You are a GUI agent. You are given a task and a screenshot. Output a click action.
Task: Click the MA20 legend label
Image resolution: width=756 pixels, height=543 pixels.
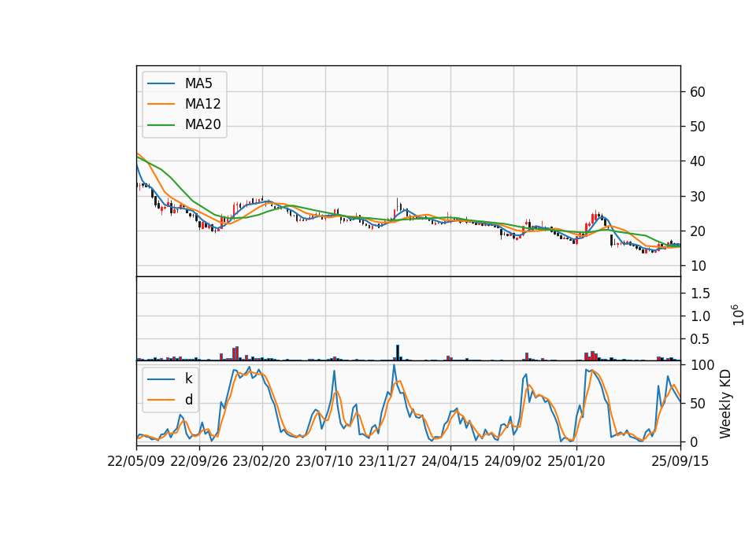coord(202,124)
